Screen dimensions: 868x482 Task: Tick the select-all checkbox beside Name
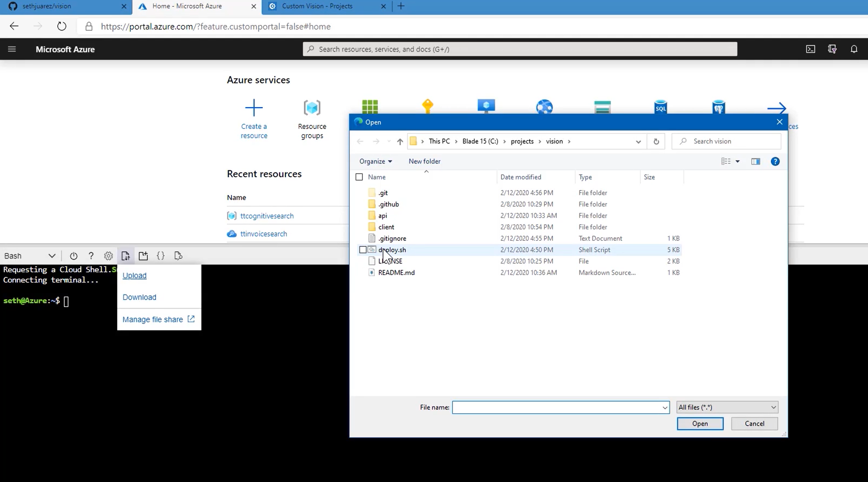click(x=359, y=177)
